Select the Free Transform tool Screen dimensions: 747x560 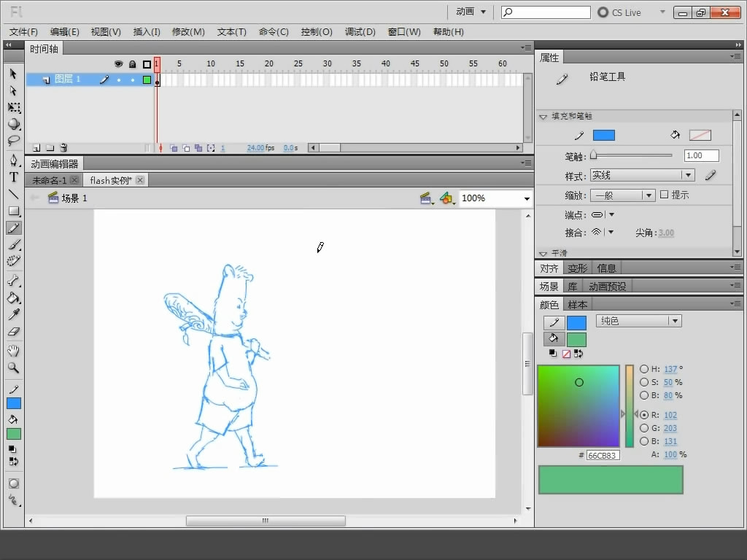[13, 107]
